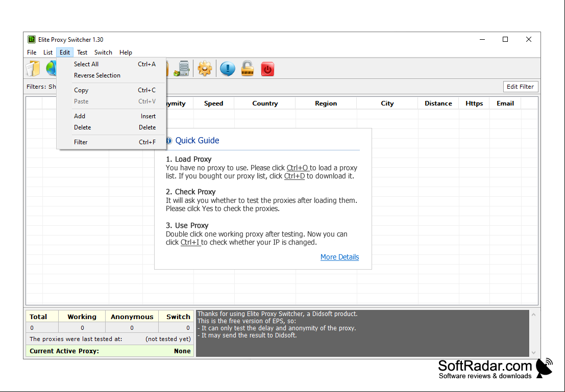Choose Delete from the Edit menu
Viewport: 565px width, 392px height.
click(x=111, y=127)
